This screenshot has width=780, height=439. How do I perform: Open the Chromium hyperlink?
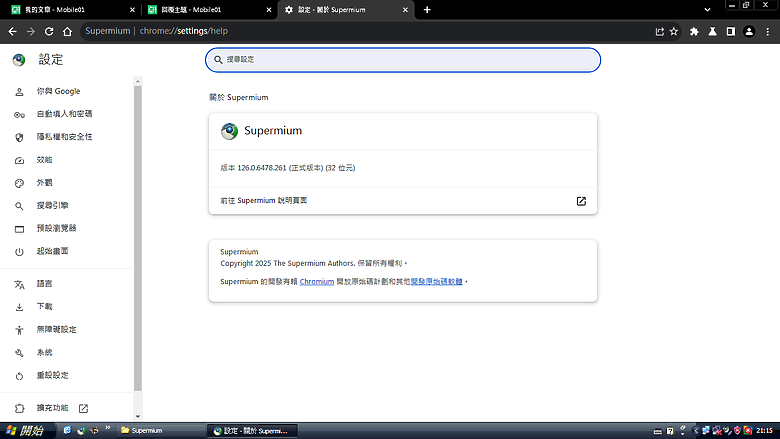pos(316,281)
